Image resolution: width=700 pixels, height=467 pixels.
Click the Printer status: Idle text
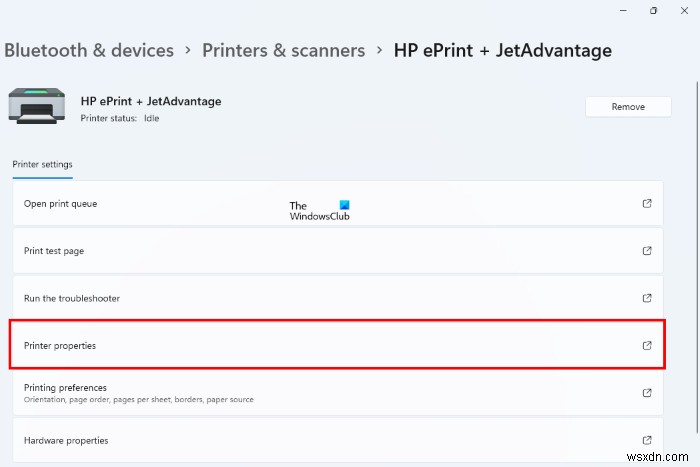click(120, 118)
